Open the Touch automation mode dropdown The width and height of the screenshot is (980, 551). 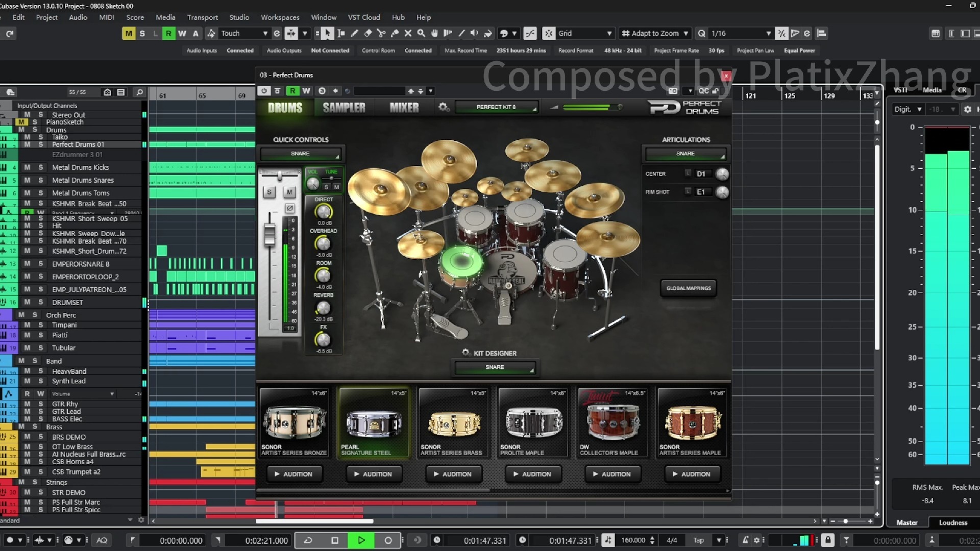[x=244, y=34]
